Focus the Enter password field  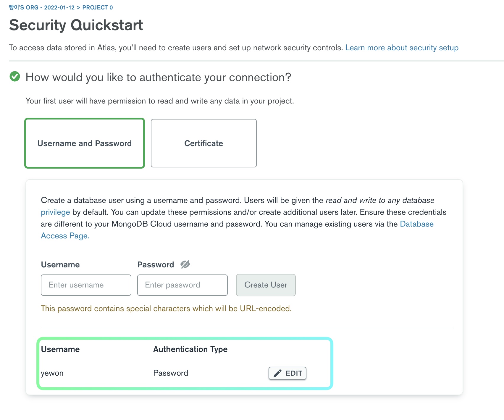[x=182, y=285]
